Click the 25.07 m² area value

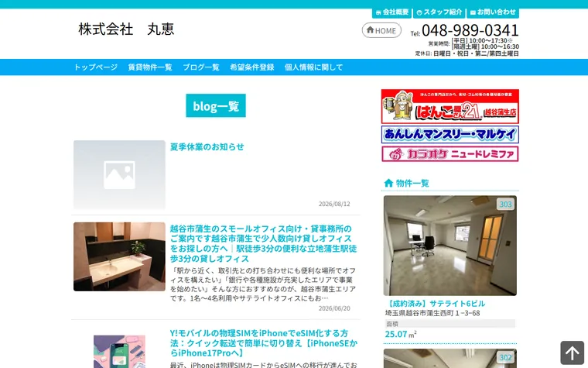pos(401,334)
